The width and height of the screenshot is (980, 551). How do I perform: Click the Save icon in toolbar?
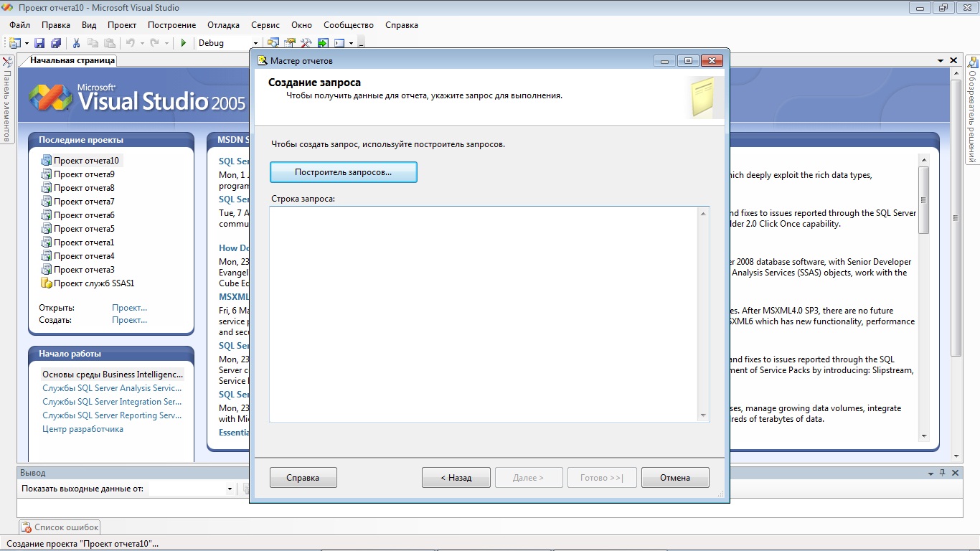(x=40, y=43)
